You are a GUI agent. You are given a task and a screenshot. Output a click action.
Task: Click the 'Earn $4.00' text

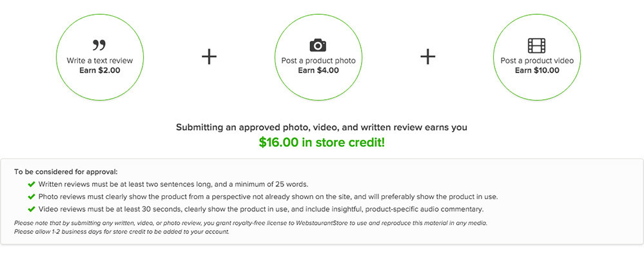(x=318, y=70)
